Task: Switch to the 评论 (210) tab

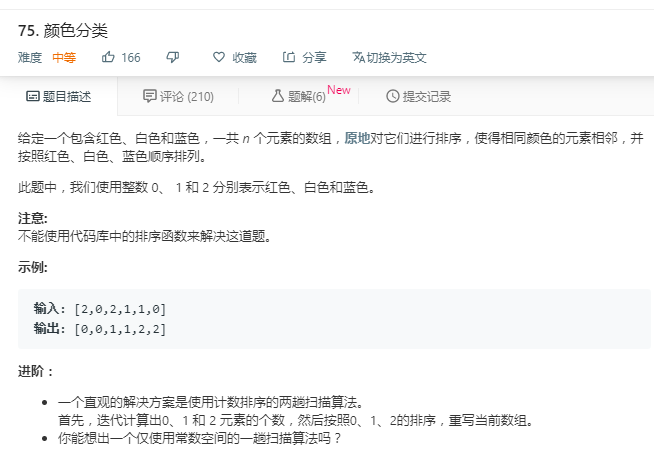Action: [178, 96]
